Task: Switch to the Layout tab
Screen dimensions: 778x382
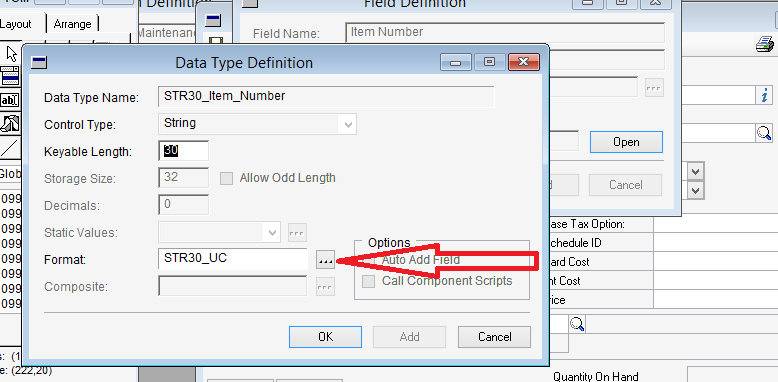Action: click(x=18, y=24)
